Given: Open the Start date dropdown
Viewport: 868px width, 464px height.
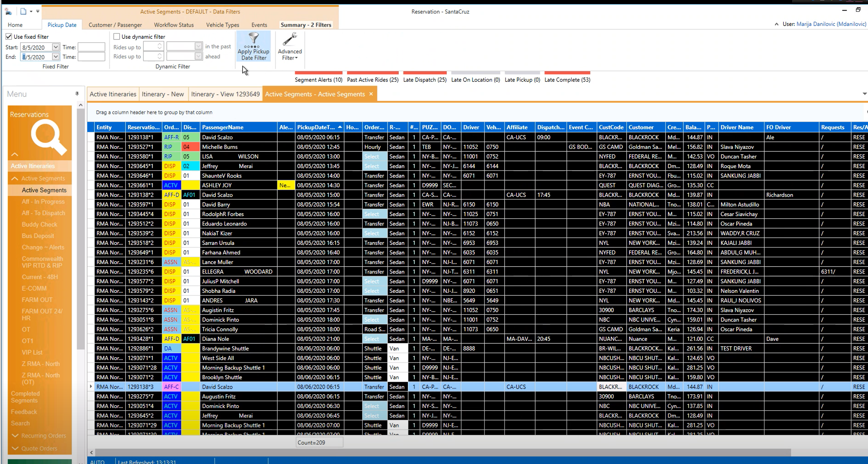Looking at the screenshot, I should click(56, 47).
